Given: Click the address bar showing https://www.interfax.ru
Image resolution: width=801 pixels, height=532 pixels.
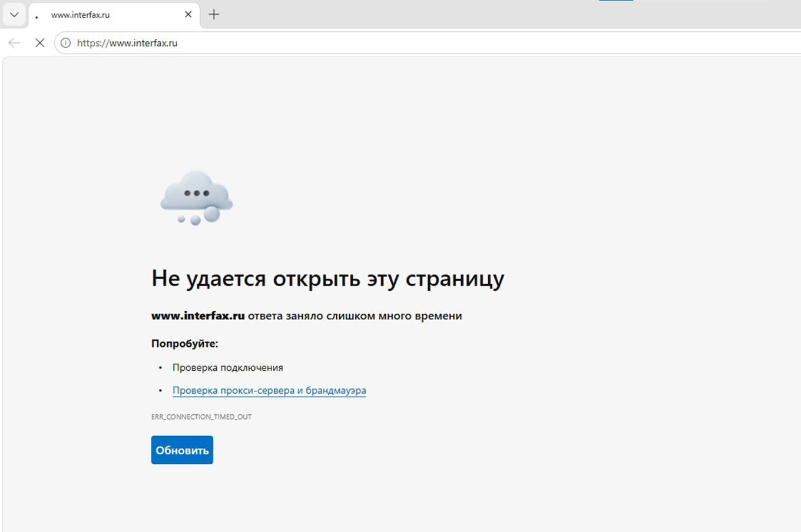Looking at the screenshot, I should [x=428, y=43].
